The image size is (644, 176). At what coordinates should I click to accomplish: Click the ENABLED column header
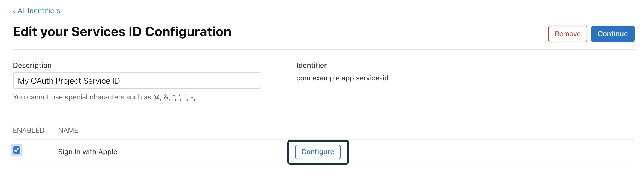coord(29,130)
